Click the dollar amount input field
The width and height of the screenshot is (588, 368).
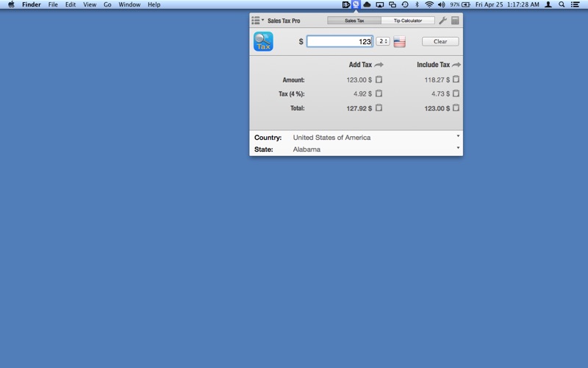(x=340, y=41)
